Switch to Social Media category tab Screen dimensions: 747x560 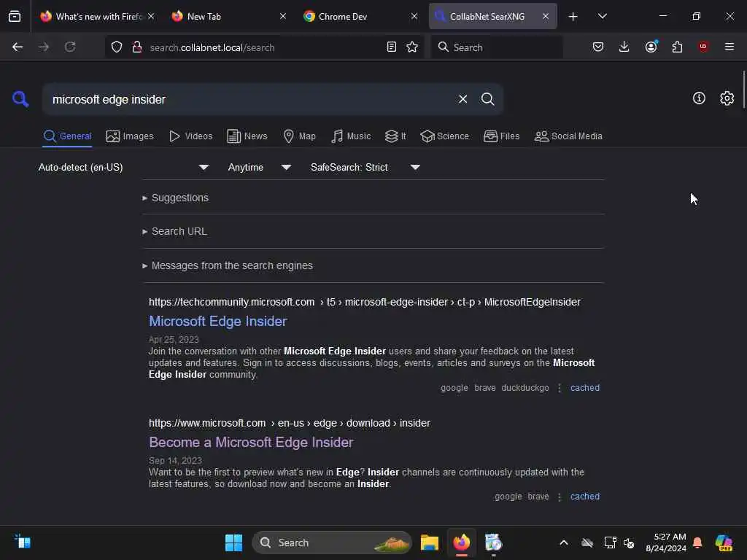coord(568,136)
